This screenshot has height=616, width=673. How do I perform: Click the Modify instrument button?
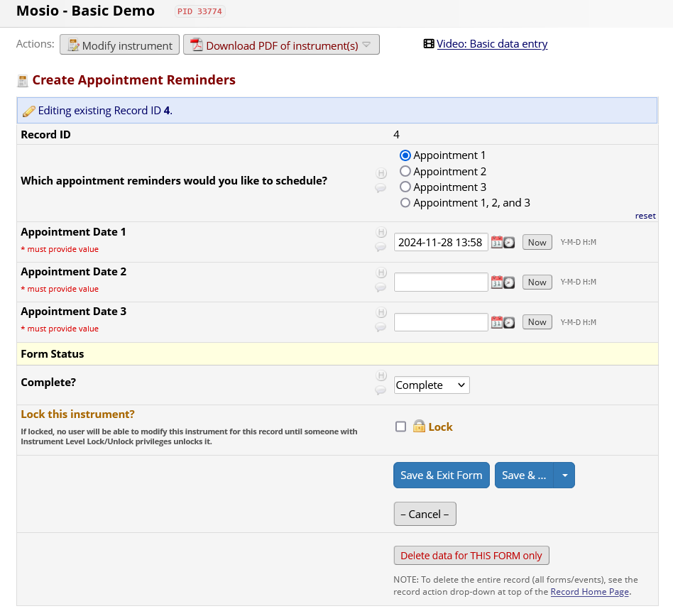click(x=119, y=45)
